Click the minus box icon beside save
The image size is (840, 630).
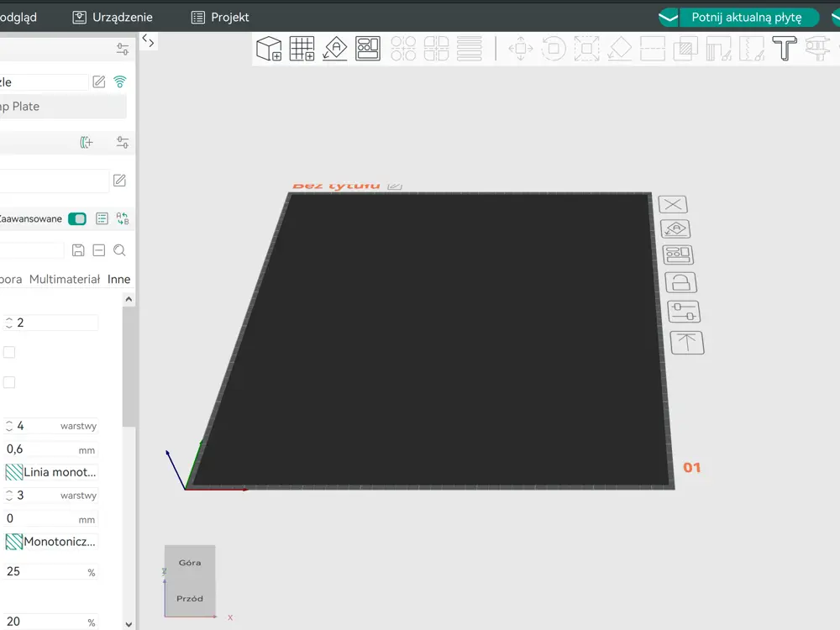coord(98,250)
